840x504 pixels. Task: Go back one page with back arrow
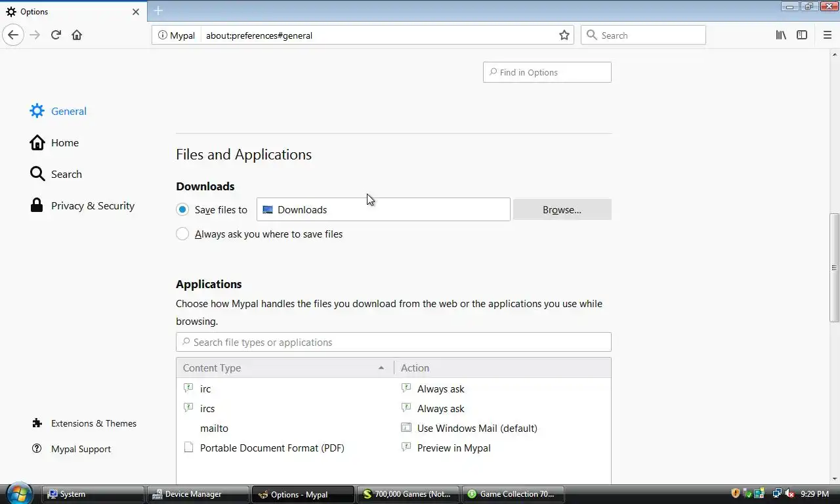[x=13, y=35]
